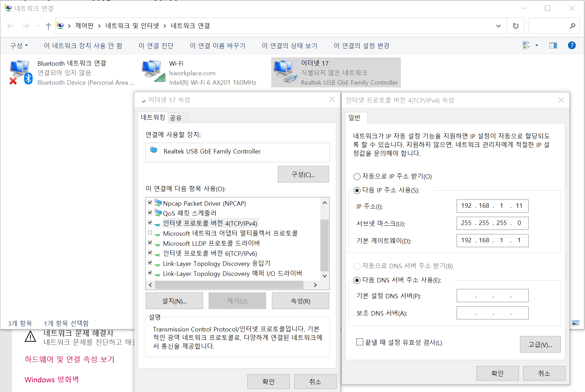The height and width of the screenshot is (392, 585).
Task: Select 자동으로 IP 주소 받기 radio button
Action: click(x=357, y=176)
